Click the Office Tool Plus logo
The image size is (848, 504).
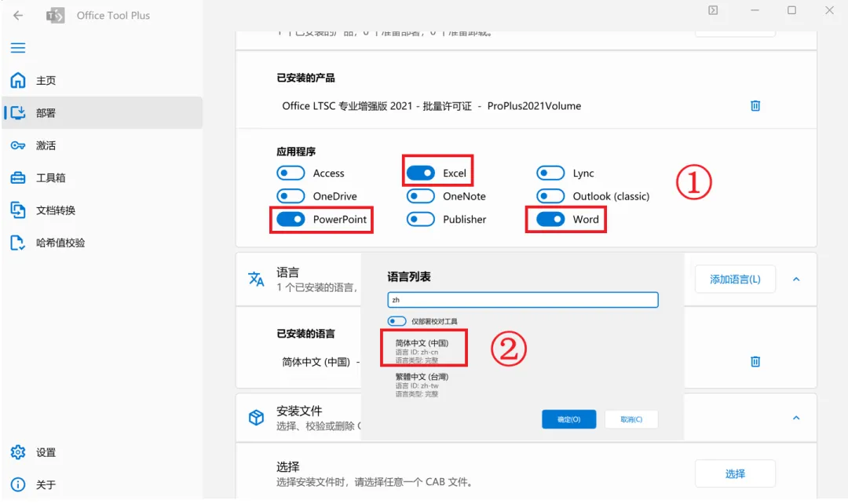point(55,15)
